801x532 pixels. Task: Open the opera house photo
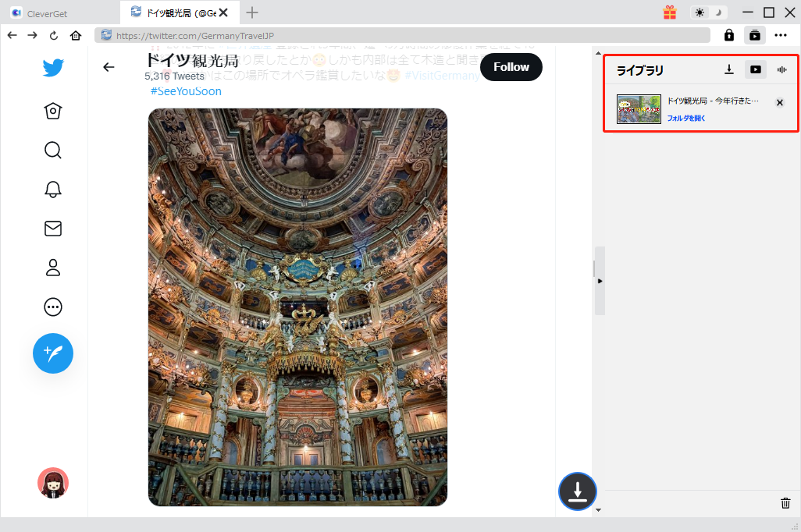point(297,307)
